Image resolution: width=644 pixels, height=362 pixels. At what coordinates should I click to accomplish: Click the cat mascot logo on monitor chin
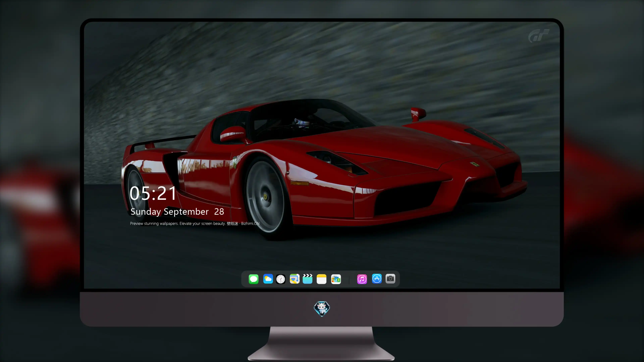click(322, 309)
